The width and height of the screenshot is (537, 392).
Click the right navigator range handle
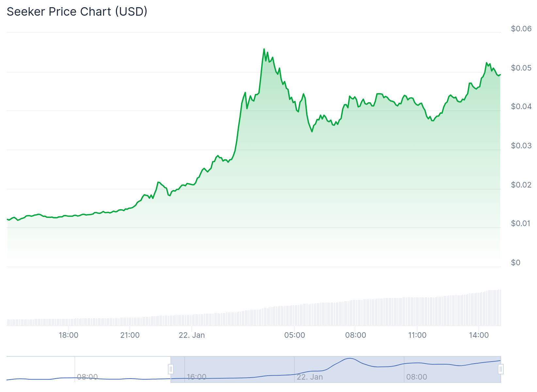501,369
